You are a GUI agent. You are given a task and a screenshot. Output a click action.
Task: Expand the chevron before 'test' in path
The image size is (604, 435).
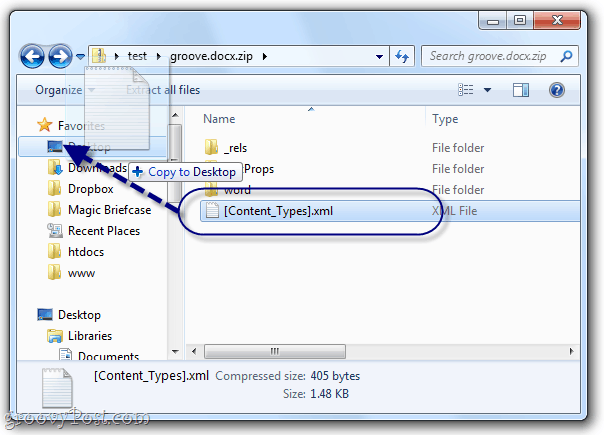[x=117, y=56]
